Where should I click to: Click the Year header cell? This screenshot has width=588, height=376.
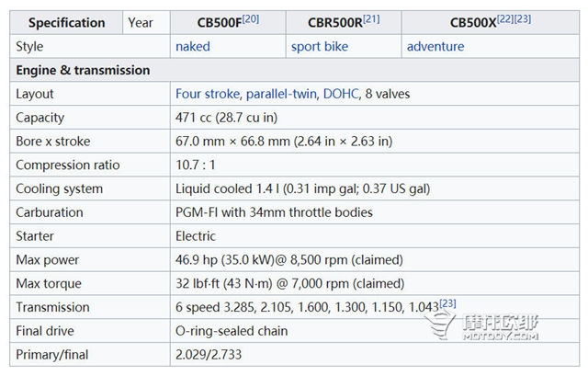[146, 23]
